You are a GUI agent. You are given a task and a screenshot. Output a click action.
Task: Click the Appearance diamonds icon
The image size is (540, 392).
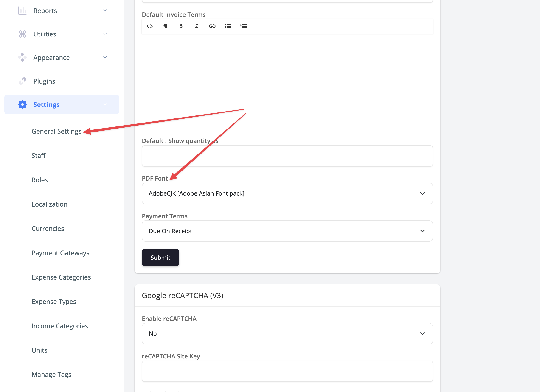point(22,57)
